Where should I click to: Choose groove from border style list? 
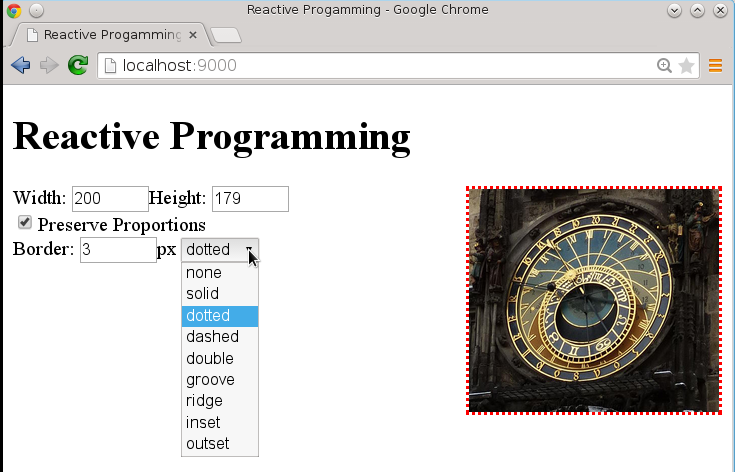click(220, 379)
